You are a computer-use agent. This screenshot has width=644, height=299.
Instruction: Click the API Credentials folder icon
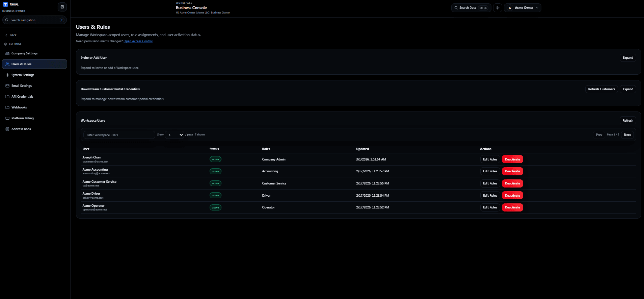7,97
